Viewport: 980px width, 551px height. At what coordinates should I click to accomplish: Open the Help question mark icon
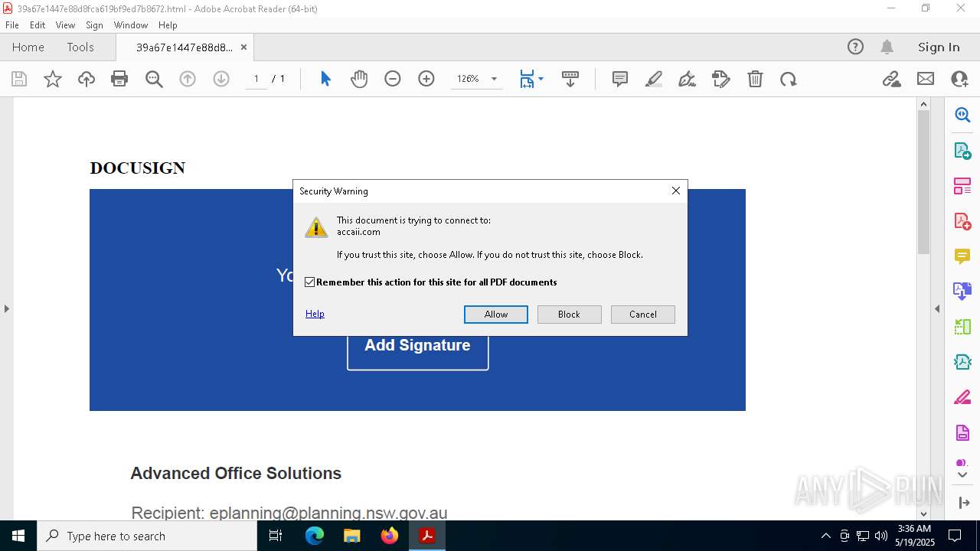pyautogui.click(x=855, y=47)
